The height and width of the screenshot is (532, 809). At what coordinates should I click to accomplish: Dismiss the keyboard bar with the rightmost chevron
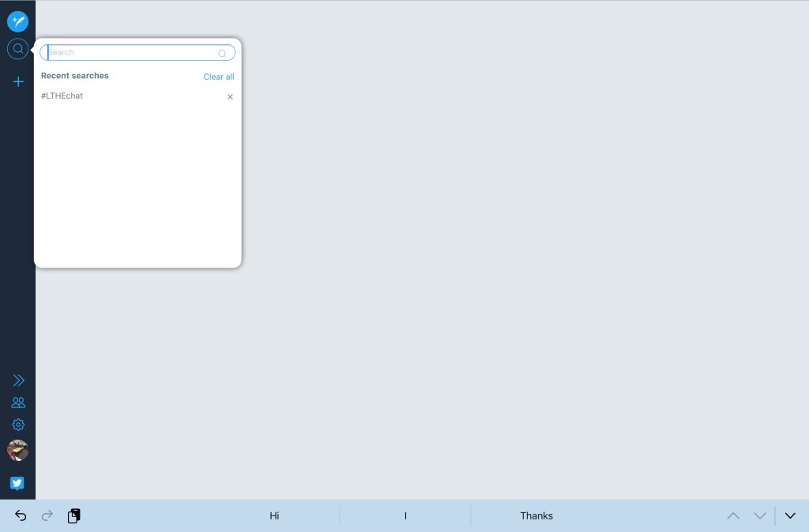click(x=790, y=515)
